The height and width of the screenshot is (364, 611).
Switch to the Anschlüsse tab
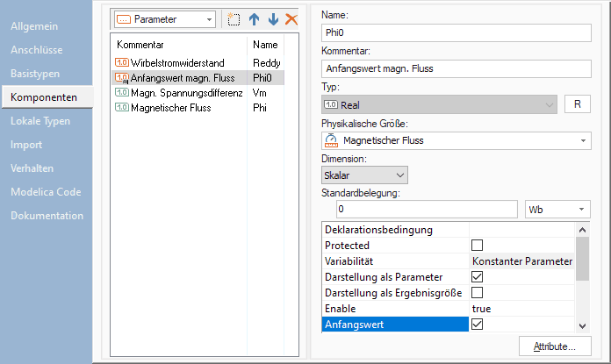coord(36,50)
